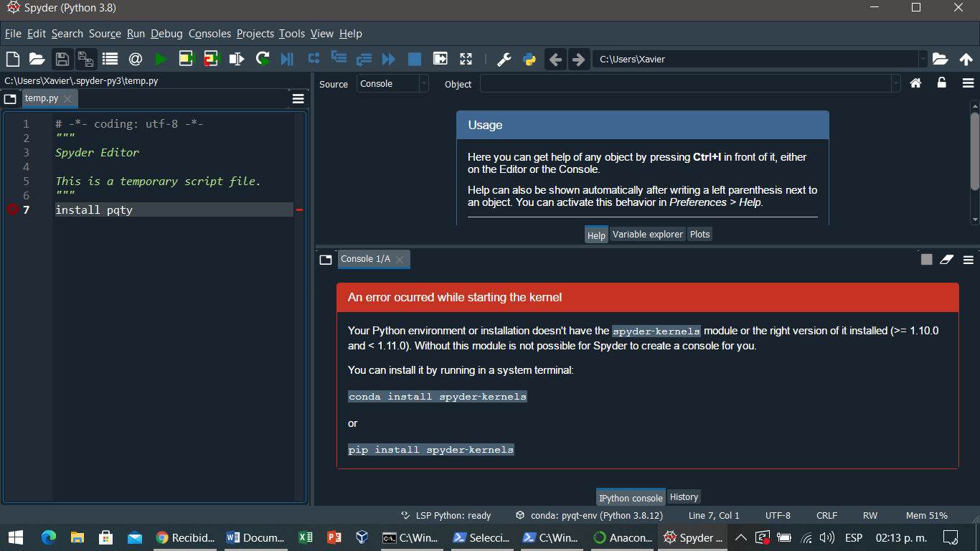Switch to the Variable explorer tab
The height and width of the screenshot is (551, 980).
tap(647, 234)
